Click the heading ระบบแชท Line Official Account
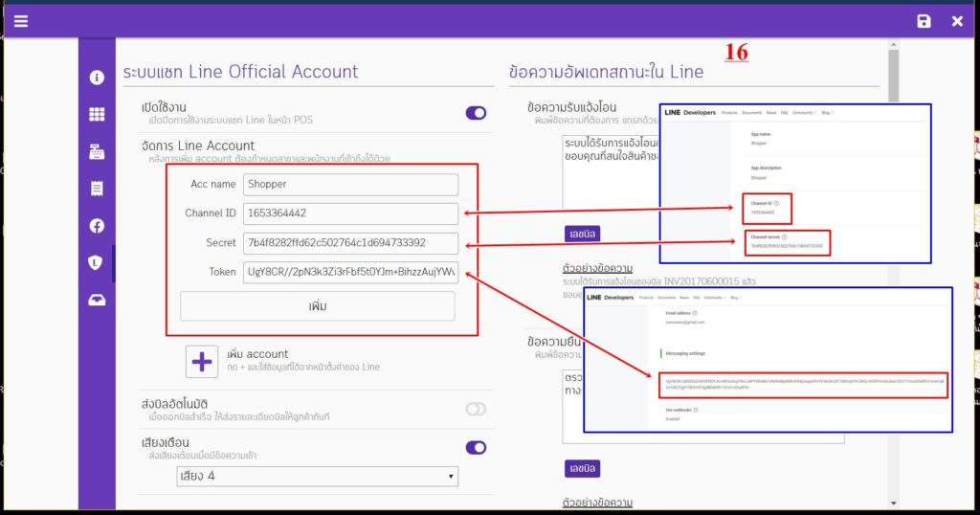Viewport: 980px width, 515px height. [240, 72]
